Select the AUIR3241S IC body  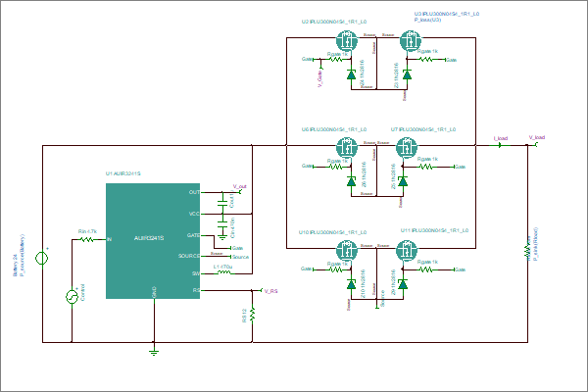(x=153, y=241)
